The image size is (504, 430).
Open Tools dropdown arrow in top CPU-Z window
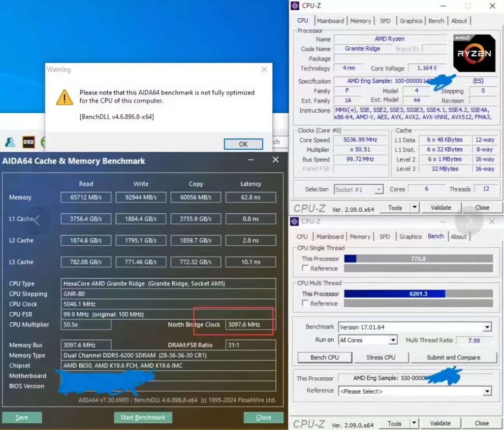[414, 207]
